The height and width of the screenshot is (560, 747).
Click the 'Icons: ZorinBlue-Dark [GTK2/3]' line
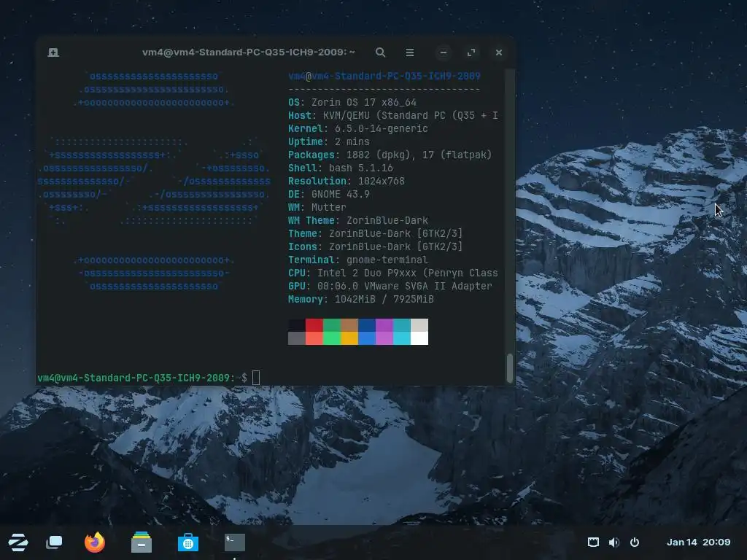point(376,246)
